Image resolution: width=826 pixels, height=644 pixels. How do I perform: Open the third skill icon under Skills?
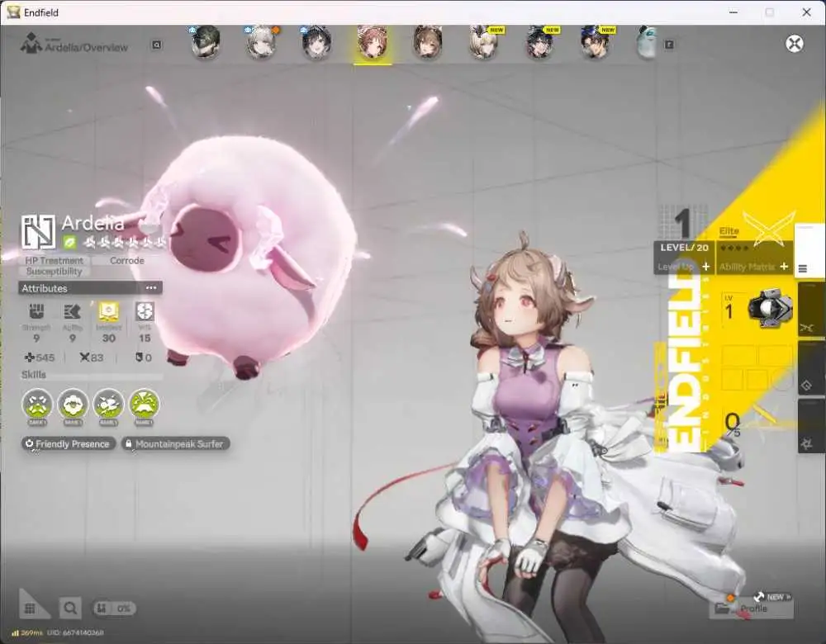[108, 405]
